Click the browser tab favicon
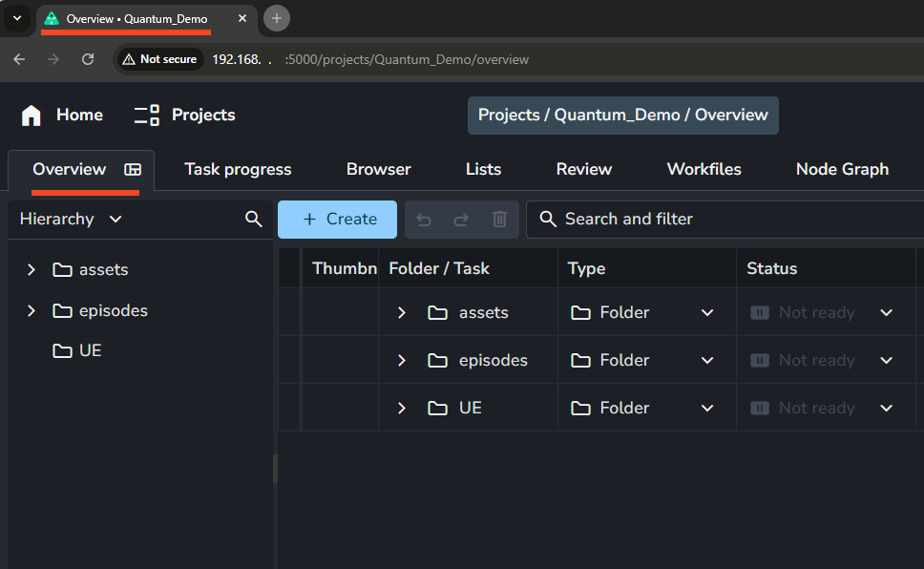 coord(52,18)
